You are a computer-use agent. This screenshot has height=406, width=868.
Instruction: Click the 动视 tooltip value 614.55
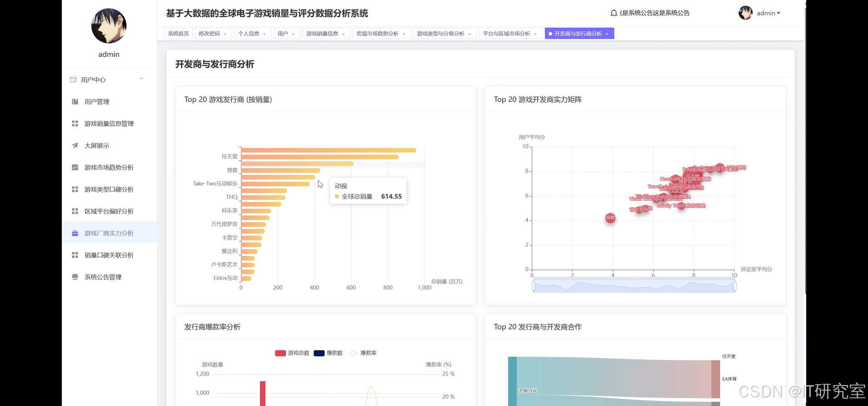pos(391,197)
